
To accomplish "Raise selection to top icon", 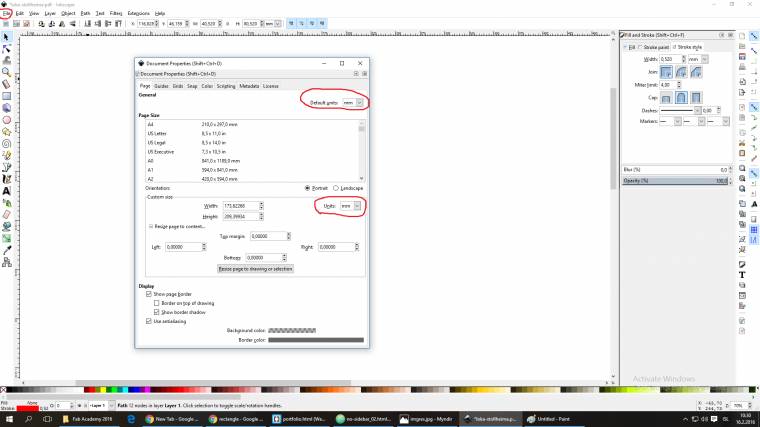I will (x=118, y=23).
